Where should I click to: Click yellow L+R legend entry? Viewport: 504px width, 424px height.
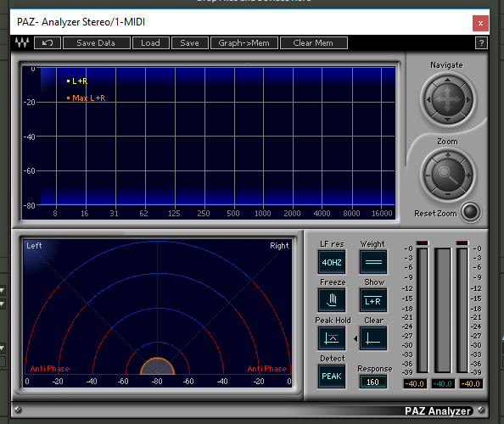pos(77,81)
